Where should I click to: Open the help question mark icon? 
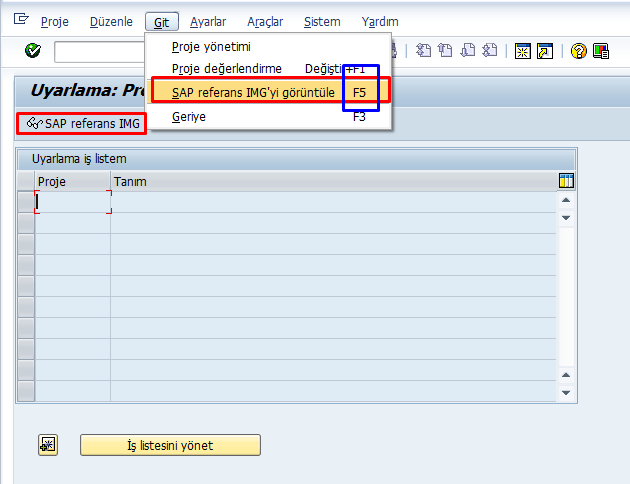[579, 51]
